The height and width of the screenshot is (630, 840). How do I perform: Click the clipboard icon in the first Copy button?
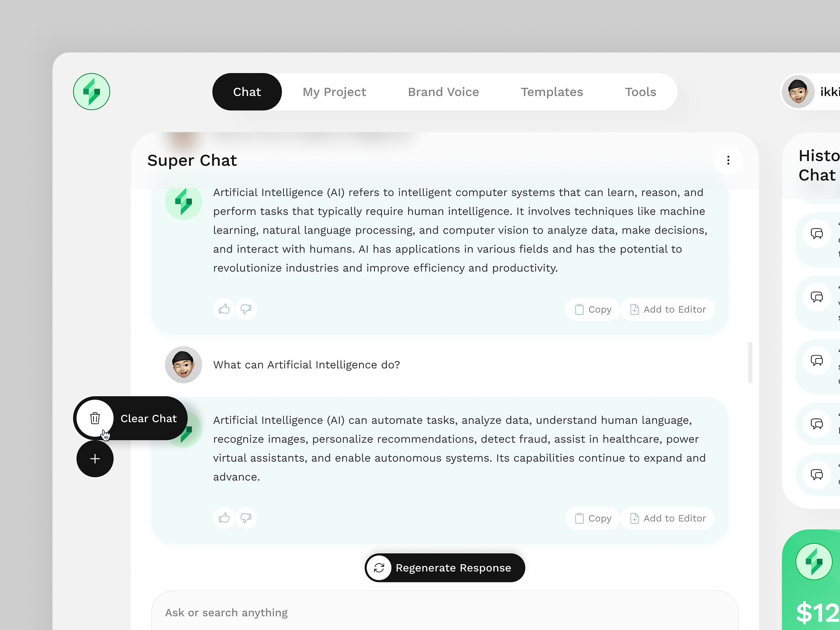(x=579, y=309)
